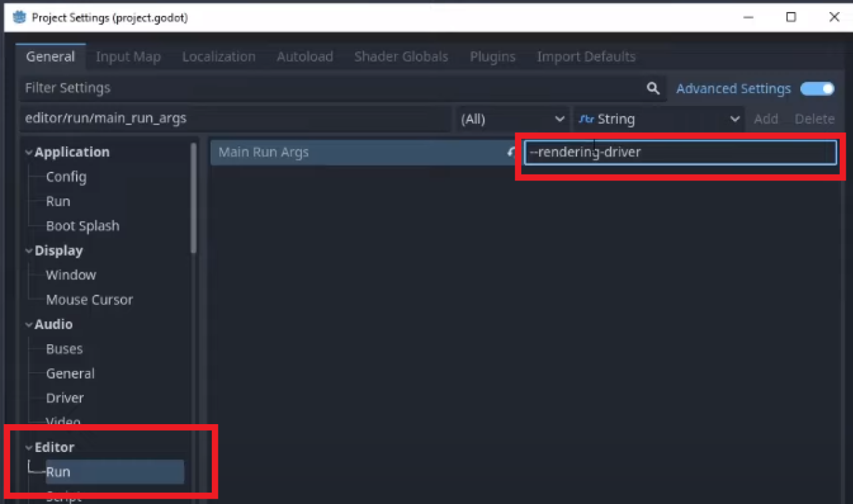This screenshot has width=853, height=504.
Task: Collapse the Editor category
Action: (29, 447)
